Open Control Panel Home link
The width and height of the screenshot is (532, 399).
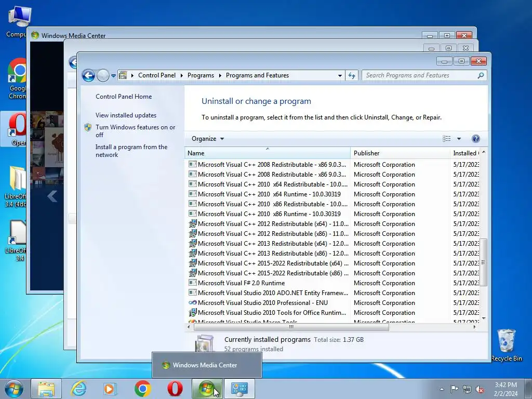pyautogui.click(x=124, y=96)
